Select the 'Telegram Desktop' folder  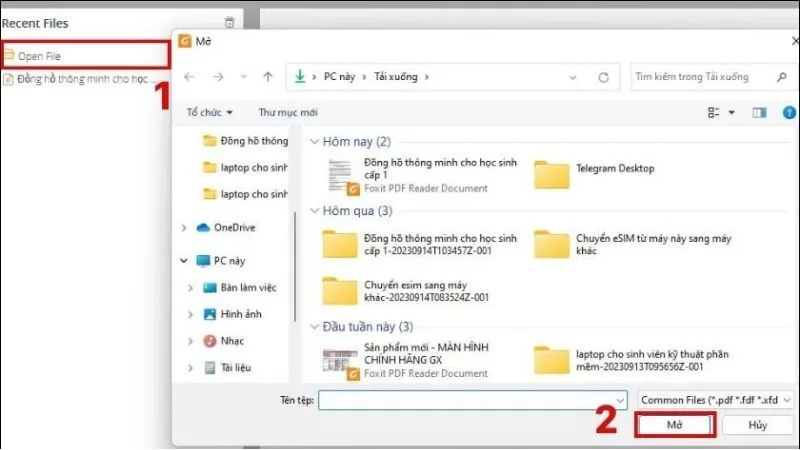(x=594, y=174)
